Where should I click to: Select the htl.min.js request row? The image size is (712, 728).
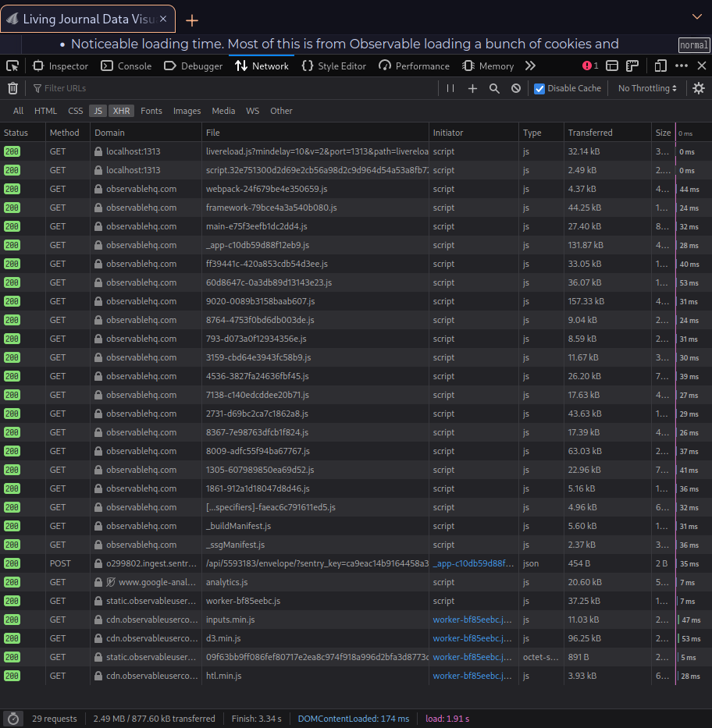(x=356, y=676)
